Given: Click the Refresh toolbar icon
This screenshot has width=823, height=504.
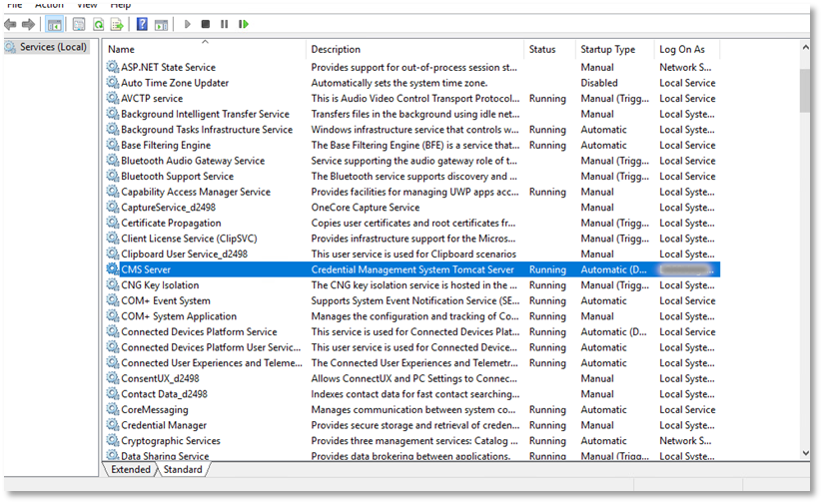Looking at the screenshot, I should tap(98, 24).
